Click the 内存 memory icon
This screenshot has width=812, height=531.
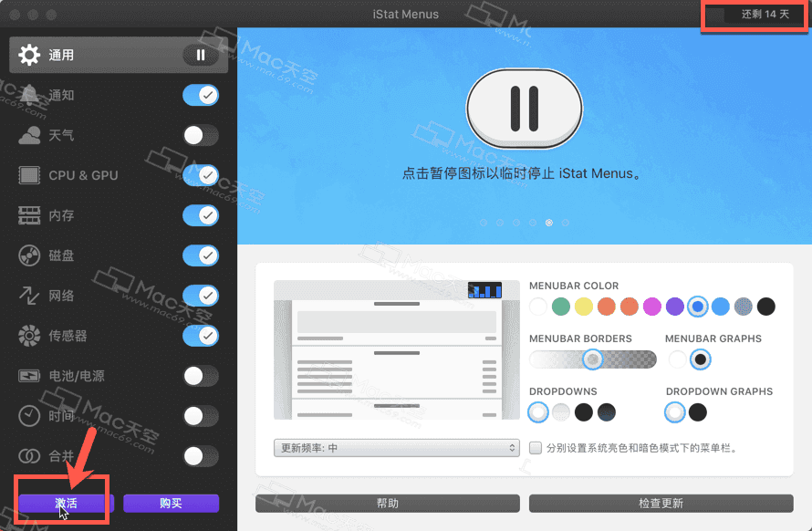[29, 215]
